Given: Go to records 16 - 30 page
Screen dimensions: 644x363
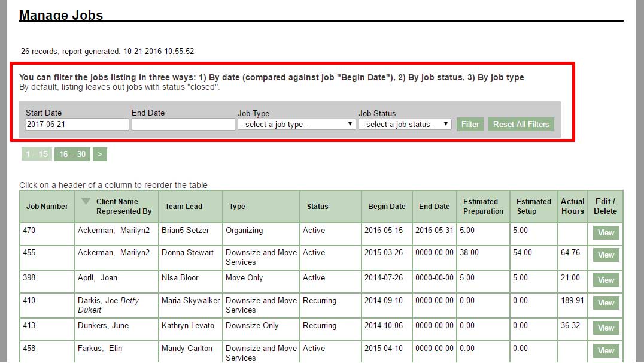Looking at the screenshot, I should 72,154.
